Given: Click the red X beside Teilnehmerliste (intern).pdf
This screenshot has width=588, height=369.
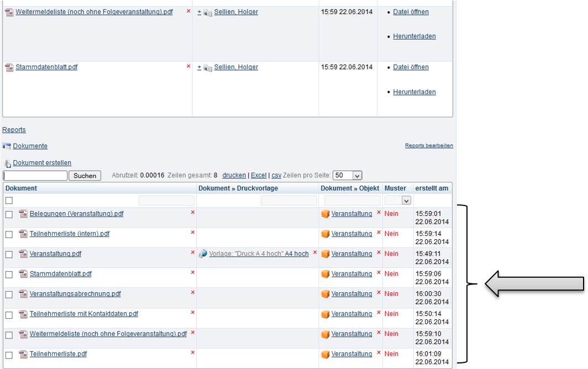Looking at the screenshot, I should tap(192, 233).
